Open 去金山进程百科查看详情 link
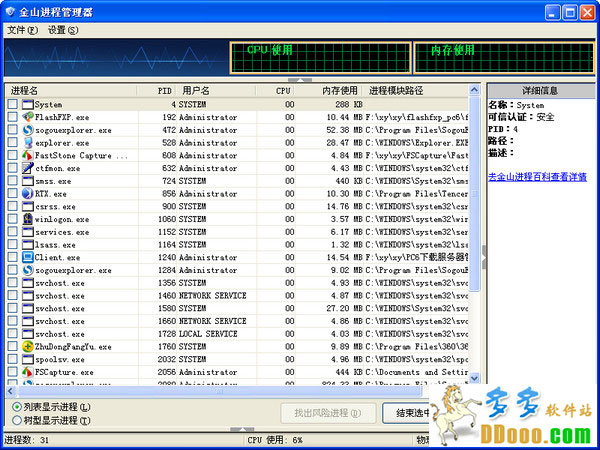The height and width of the screenshot is (450, 600). click(537, 177)
